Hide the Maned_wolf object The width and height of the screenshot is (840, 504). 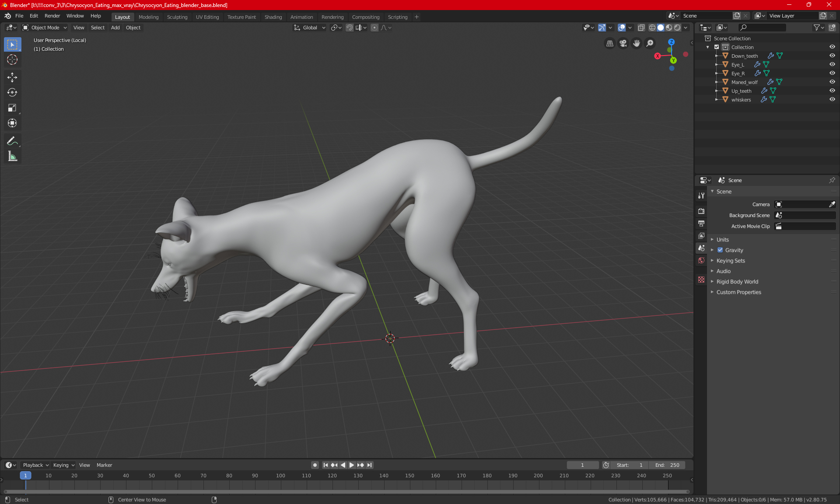click(x=832, y=82)
